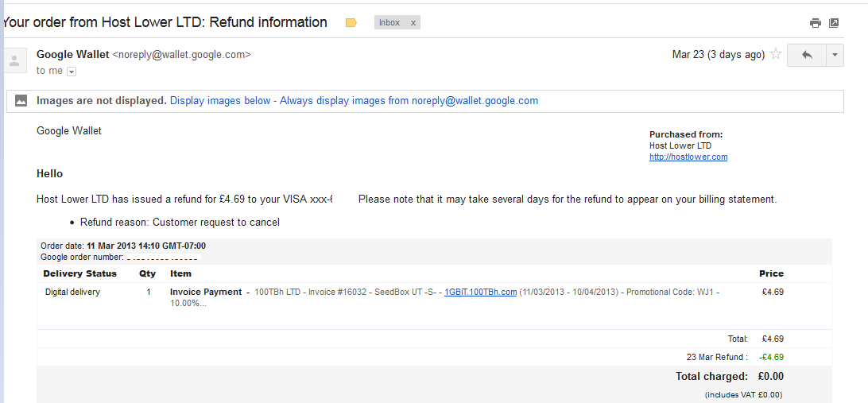Click the sender profile avatar
This screenshot has width=868, height=403.
(x=15, y=60)
